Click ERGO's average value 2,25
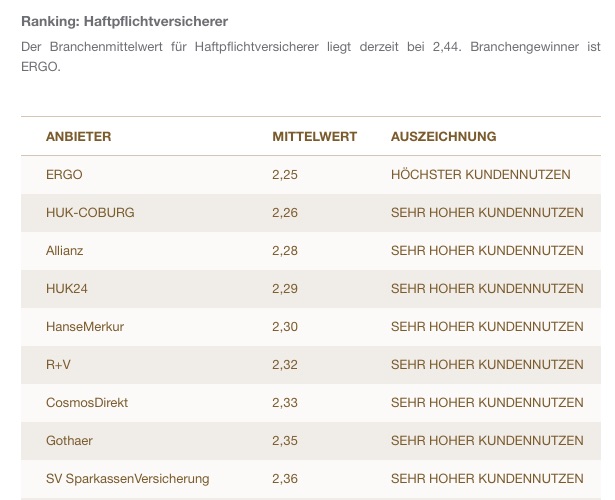Viewport: 615px width, 500px height. click(285, 175)
